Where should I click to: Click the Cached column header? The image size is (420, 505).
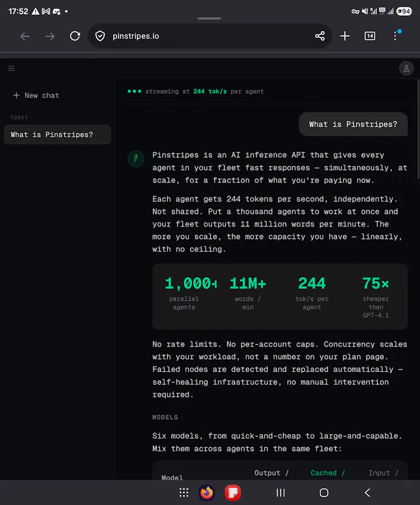pos(328,473)
